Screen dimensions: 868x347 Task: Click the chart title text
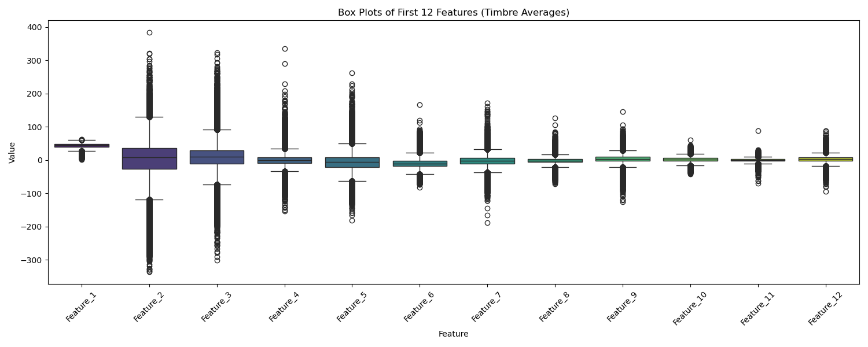(x=453, y=13)
